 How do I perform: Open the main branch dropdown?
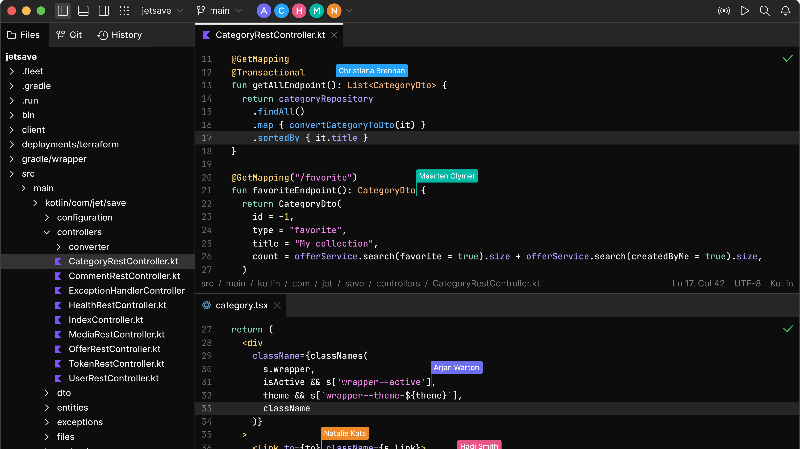pos(220,11)
